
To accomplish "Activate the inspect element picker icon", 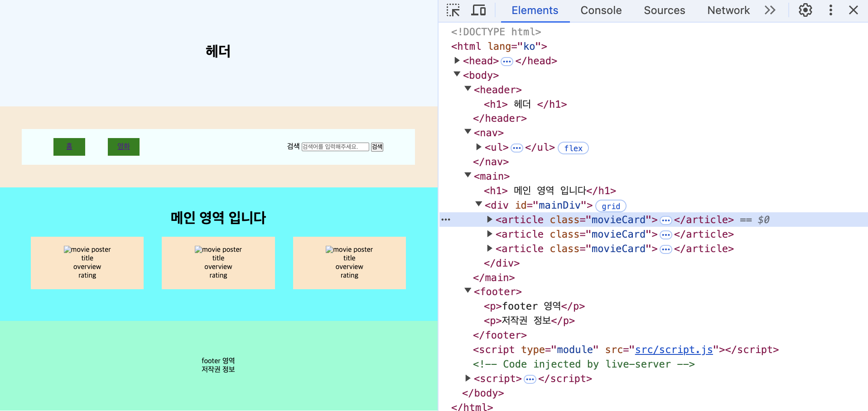I will (453, 10).
